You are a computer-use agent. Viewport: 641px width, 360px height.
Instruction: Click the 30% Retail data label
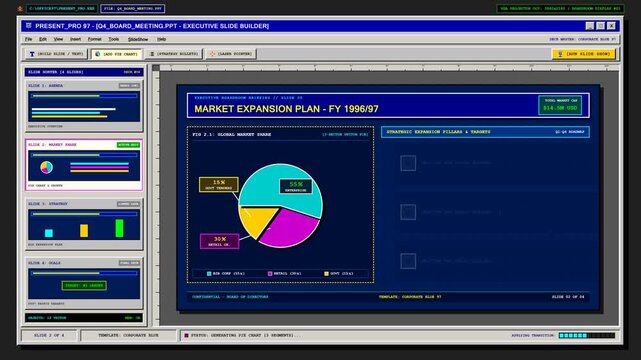pos(220,241)
